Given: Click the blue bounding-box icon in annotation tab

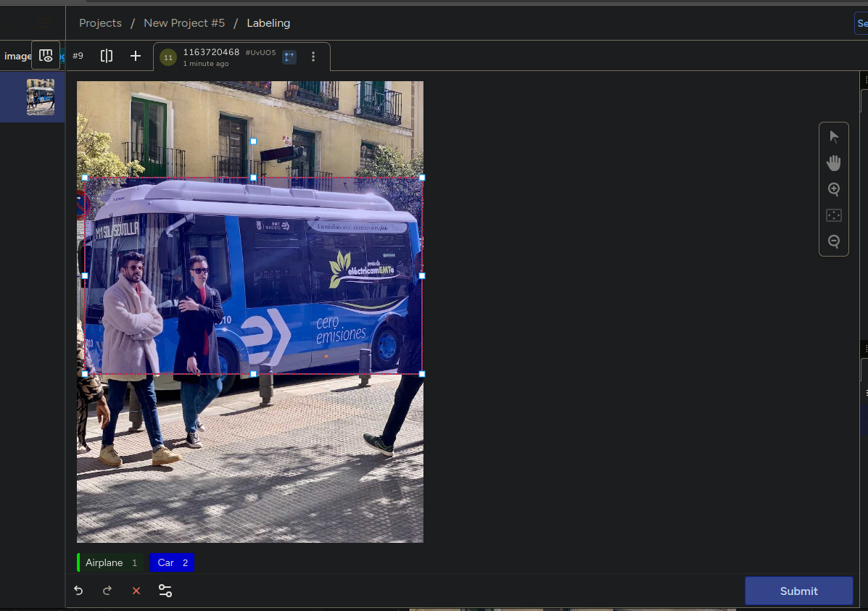Looking at the screenshot, I should 289,57.
